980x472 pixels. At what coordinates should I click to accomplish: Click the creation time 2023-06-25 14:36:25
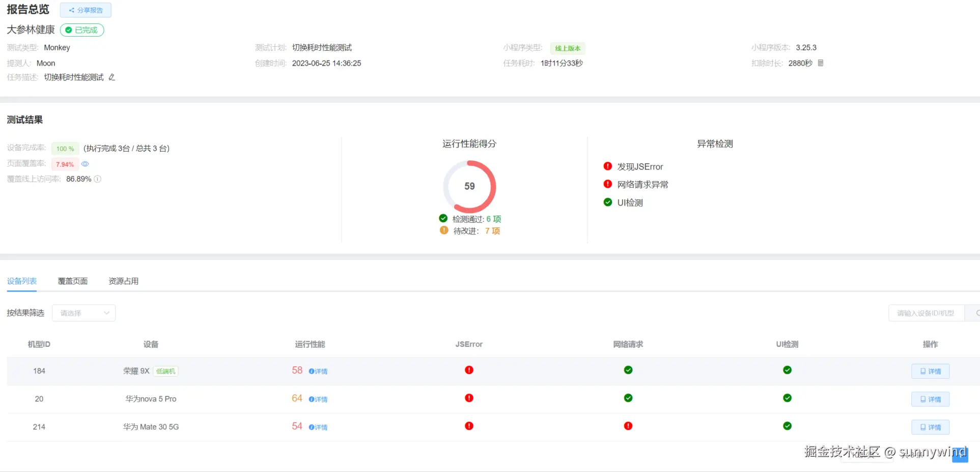[x=327, y=64]
